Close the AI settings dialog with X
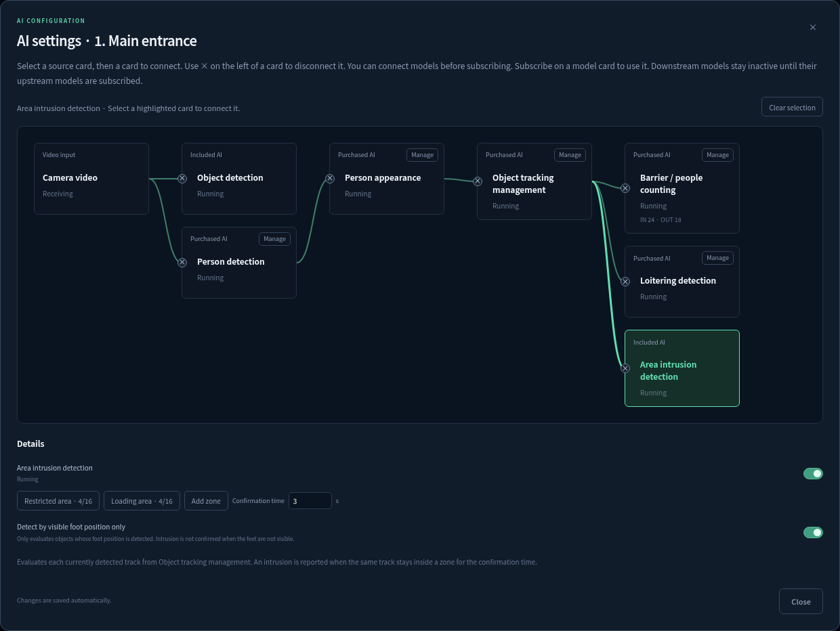Screen dimensions: 840x631 click(813, 28)
